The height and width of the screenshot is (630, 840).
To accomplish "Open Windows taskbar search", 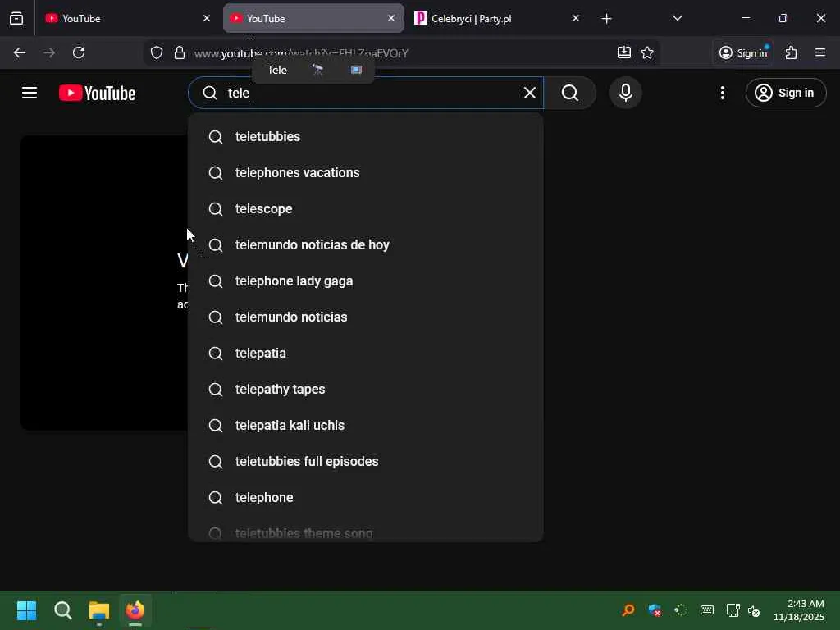I will tap(63, 610).
